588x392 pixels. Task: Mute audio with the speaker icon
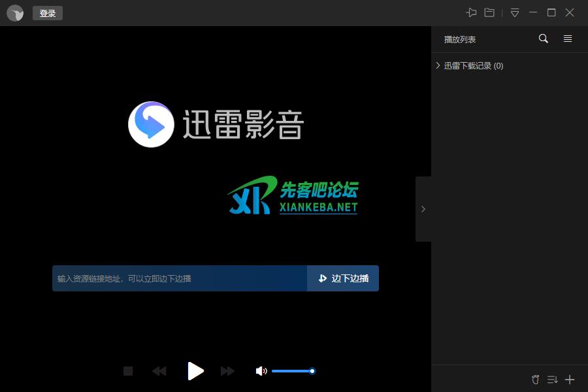tap(261, 371)
